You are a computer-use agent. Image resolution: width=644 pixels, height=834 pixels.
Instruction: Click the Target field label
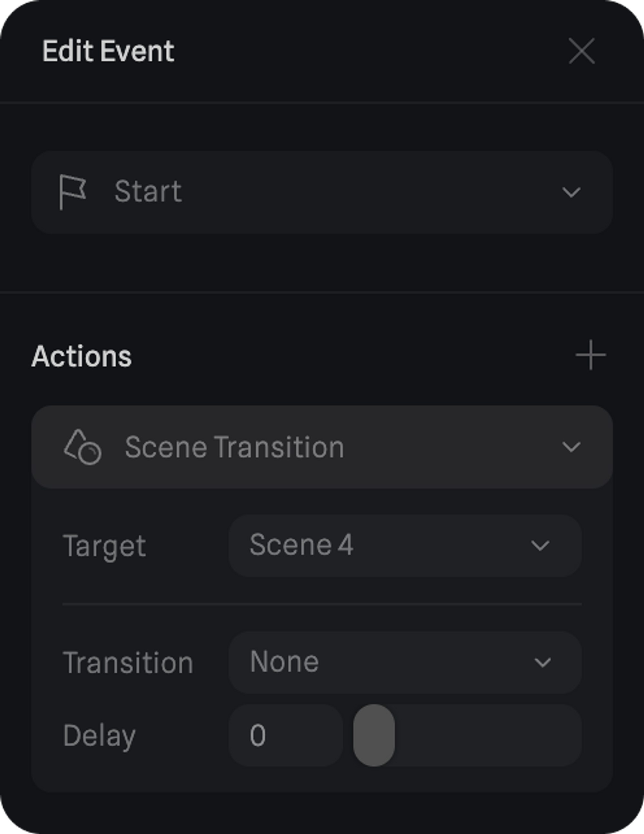(104, 546)
